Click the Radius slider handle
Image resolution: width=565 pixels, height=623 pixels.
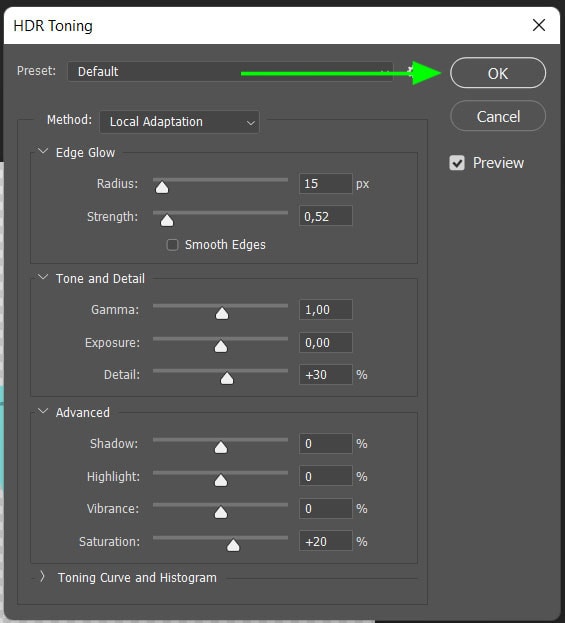click(x=162, y=187)
